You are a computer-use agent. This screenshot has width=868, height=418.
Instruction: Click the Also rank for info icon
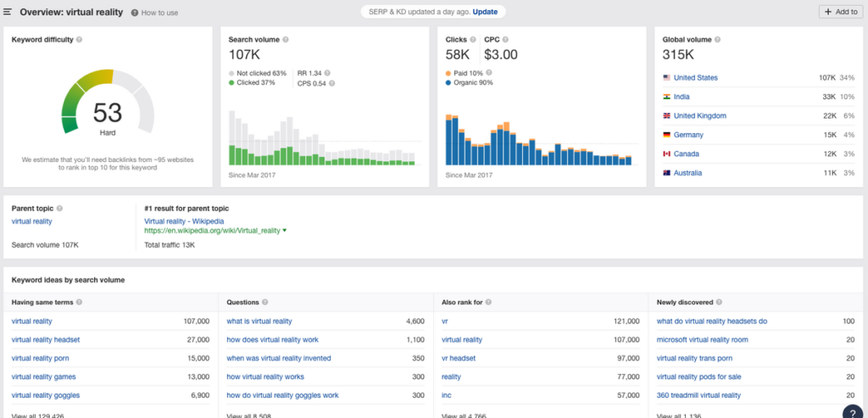489,303
